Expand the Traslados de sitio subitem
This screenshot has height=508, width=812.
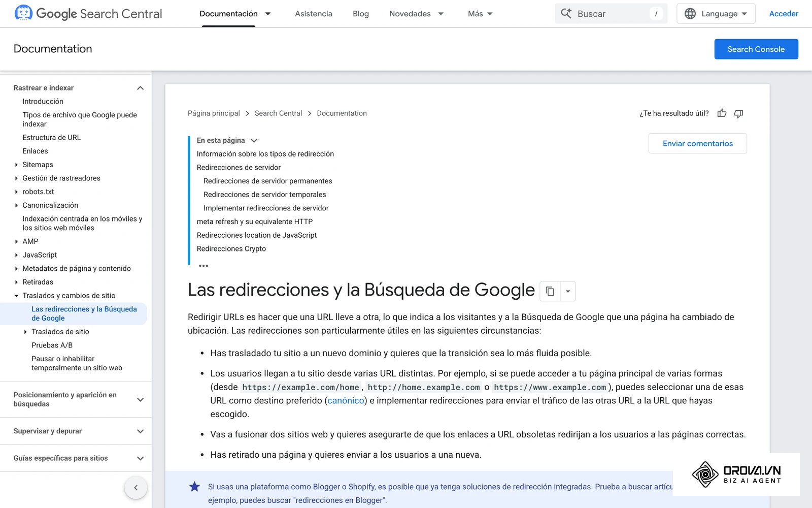[26, 332]
